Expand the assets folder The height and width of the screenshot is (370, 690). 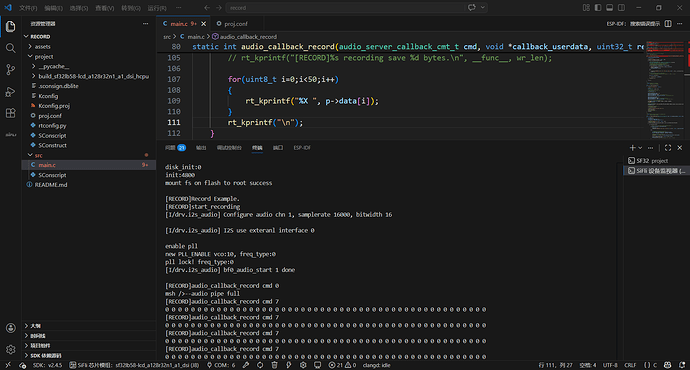coord(88,47)
